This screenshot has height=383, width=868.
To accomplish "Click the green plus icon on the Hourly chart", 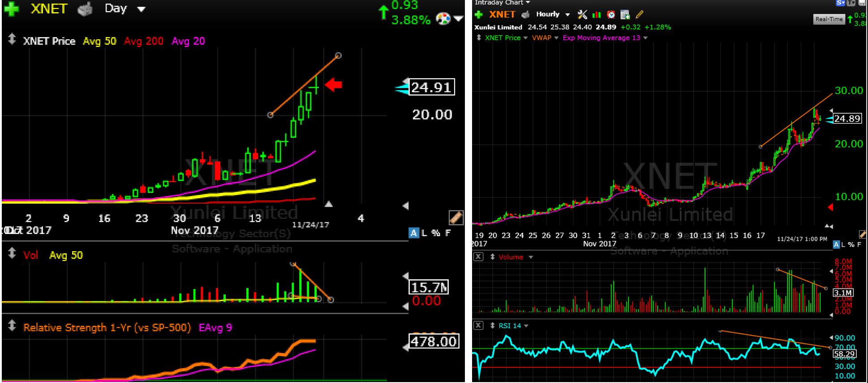I will (x=479, y=15).
